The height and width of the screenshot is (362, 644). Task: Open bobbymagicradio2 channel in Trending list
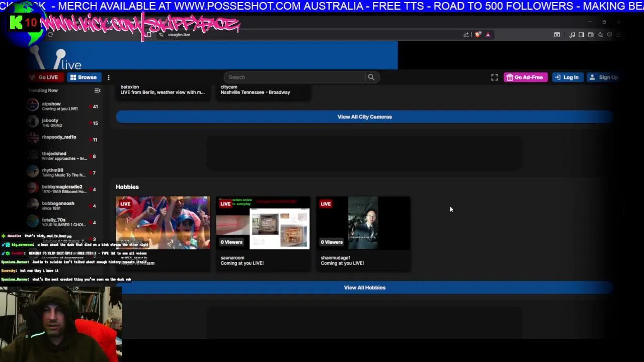pyautogui.click(x=64, y=189)
